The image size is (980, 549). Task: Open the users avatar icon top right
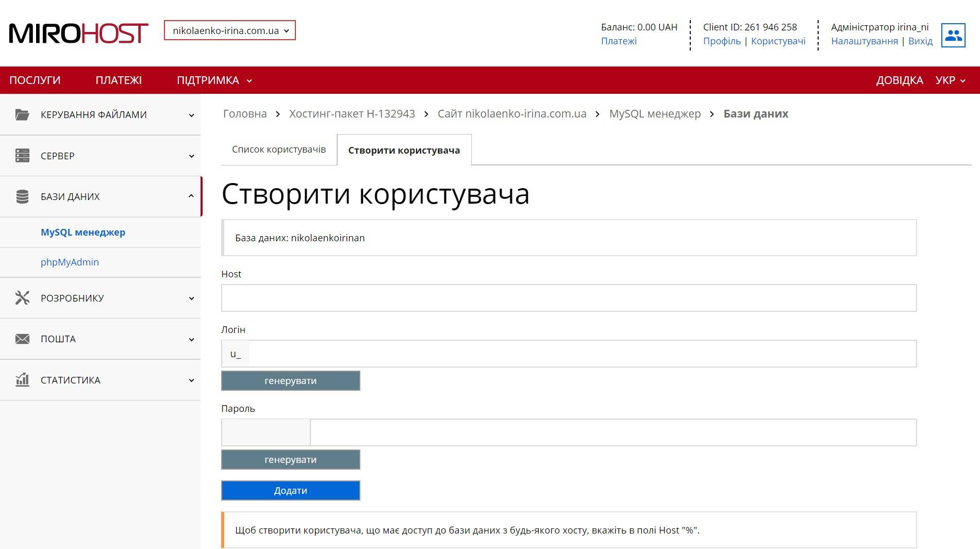(x=953, y=35)
